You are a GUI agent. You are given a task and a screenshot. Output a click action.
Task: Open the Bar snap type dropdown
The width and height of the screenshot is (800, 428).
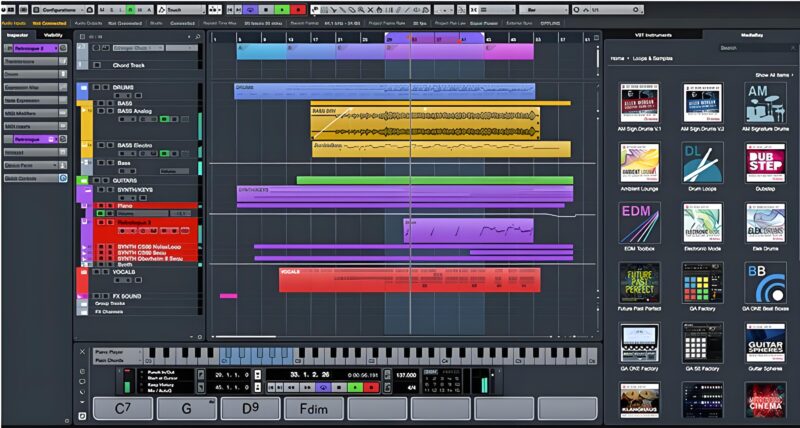pyautogui.click(x=544, y=10)
